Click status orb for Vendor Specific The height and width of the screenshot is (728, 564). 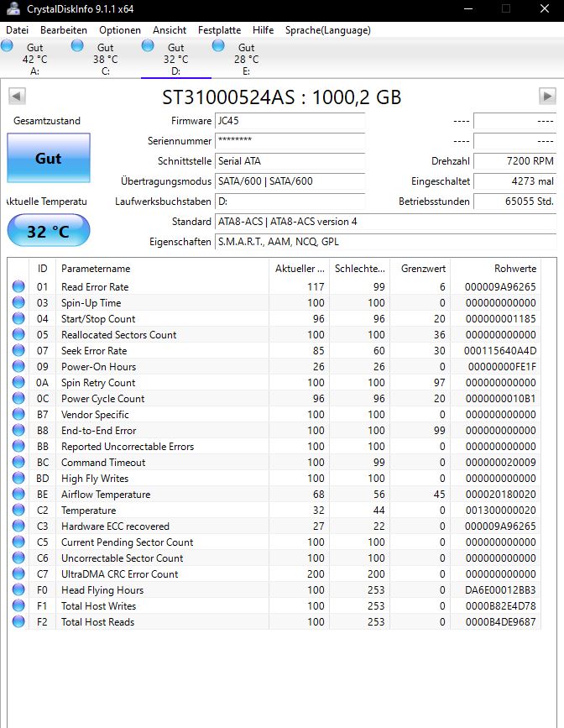click(18, 415)
